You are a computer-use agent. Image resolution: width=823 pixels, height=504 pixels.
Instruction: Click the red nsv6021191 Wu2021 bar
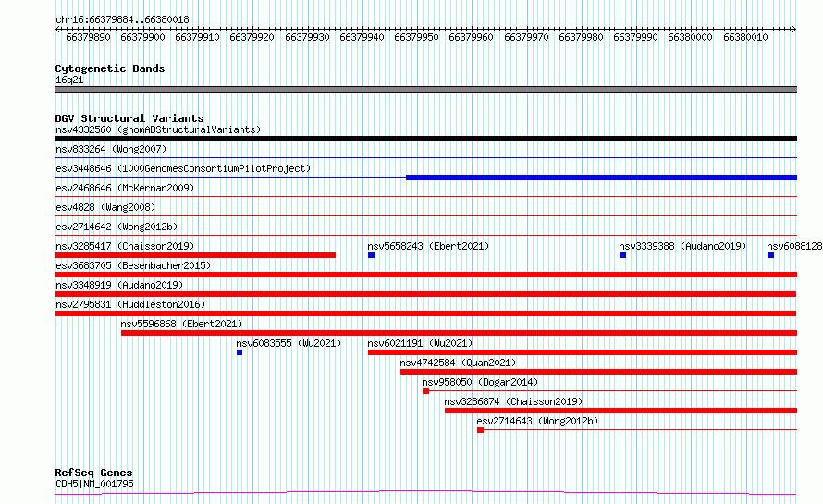point(583,352)
